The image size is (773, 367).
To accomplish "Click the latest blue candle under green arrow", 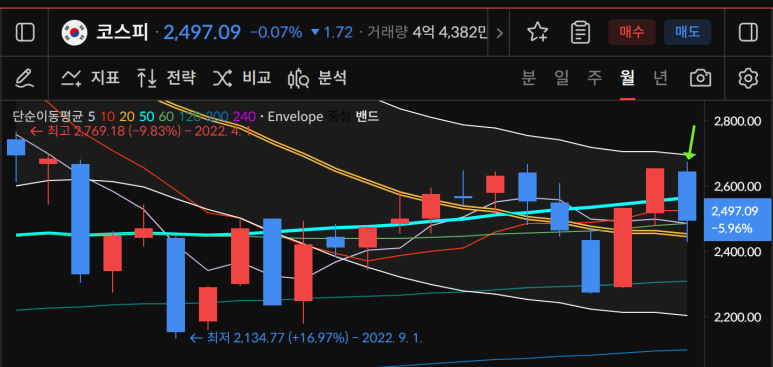I will tap(687, 196).
